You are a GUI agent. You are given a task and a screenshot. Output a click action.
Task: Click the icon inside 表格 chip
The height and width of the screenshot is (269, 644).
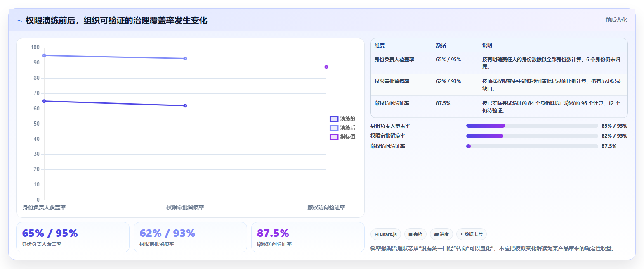click(x=410, y=234)
